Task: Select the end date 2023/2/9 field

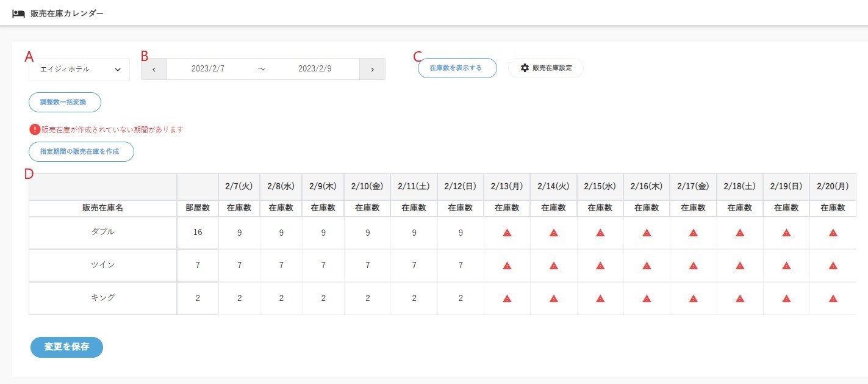Action: pyautogui.click(x=315, y=69)
